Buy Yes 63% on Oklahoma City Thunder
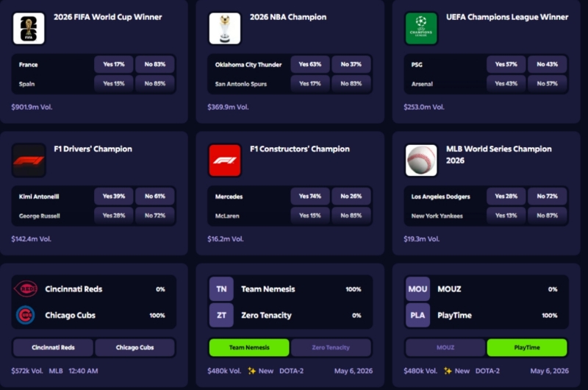 (310, 64)
